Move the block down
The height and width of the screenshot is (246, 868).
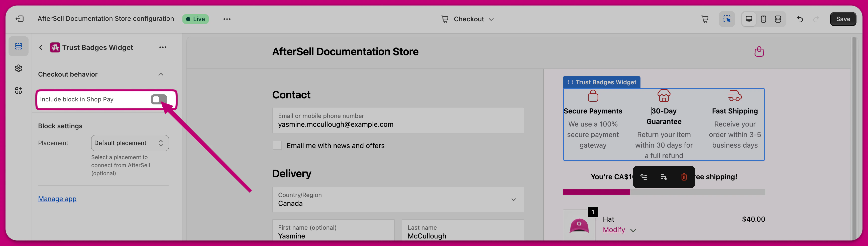point(664,177)
